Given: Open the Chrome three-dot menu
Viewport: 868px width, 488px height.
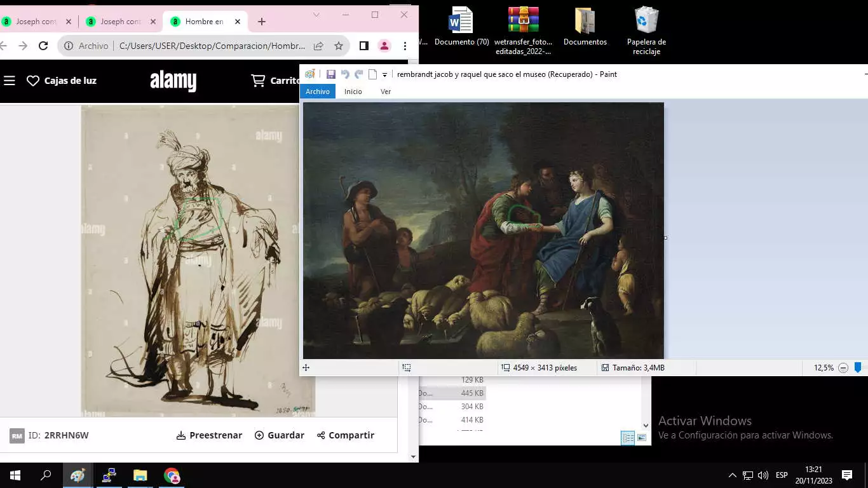Looking at the screenshot, I should [x=405, y=46].
